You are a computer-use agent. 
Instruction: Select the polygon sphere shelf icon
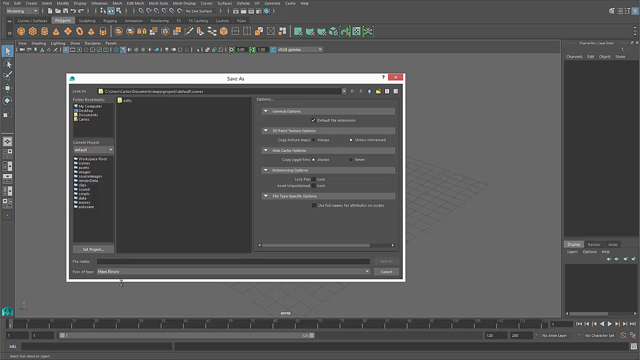tap(21, 31)
